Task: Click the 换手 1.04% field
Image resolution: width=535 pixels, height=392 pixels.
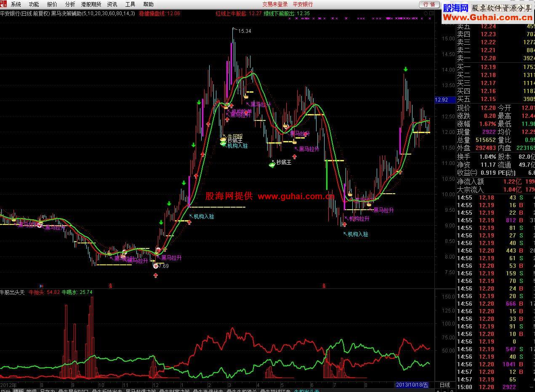Action: (477, 157)
